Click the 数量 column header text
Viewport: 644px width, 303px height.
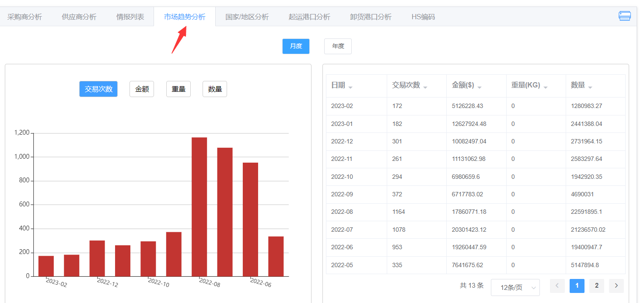coord(578,85)
